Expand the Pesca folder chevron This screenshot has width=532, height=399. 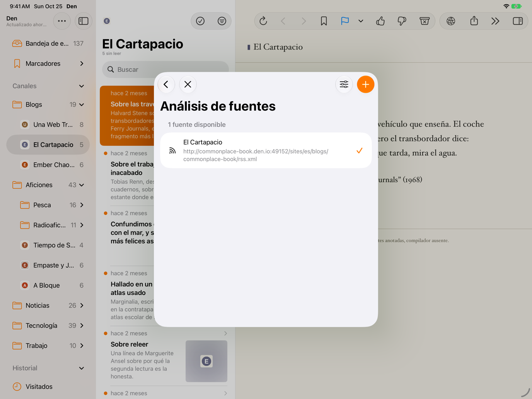point(82,205)
